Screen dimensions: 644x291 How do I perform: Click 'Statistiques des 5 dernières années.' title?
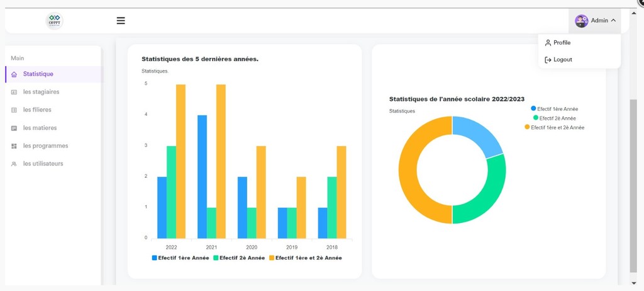pos(200,59)
